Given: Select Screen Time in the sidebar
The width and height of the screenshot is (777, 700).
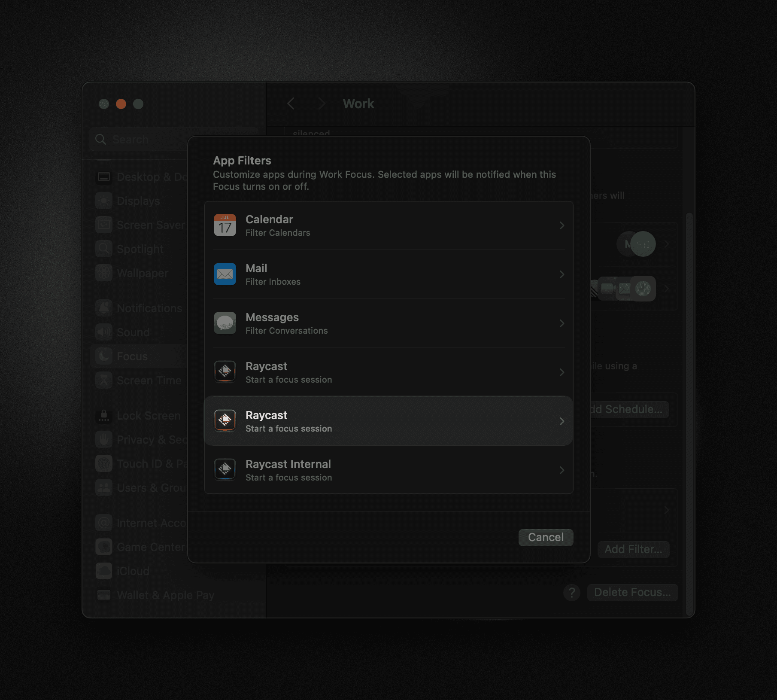Looking at the screenshot, I should tap(149, 380).
